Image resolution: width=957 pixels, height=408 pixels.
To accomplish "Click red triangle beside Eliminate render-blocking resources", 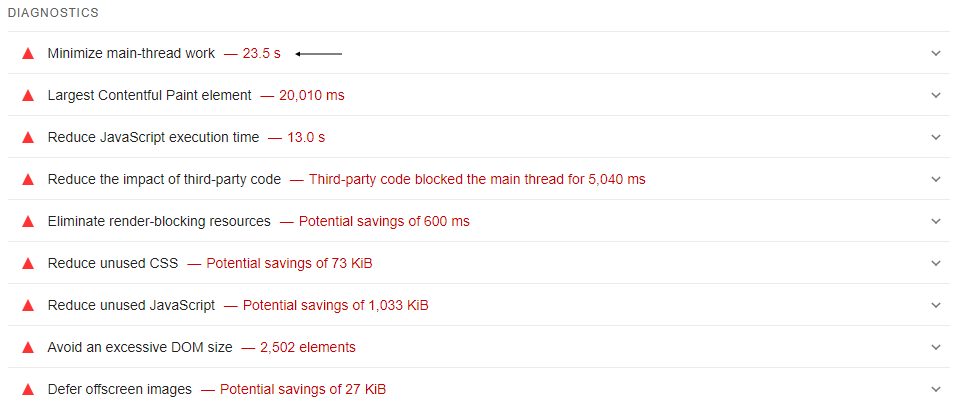I will click(x=27, y=222).
